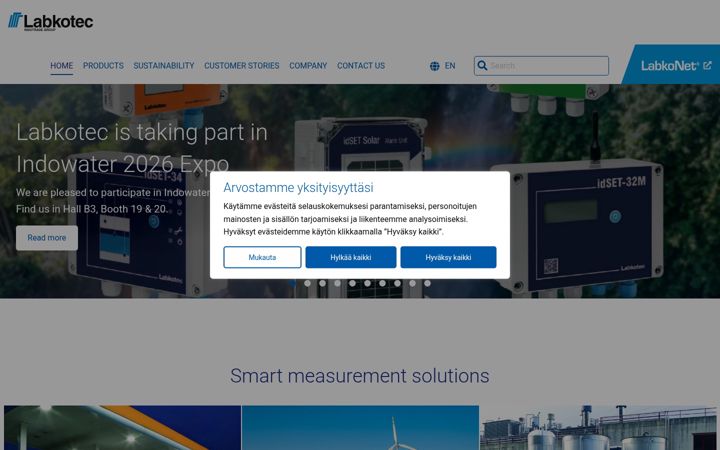Click the Labkotec logo
Screen dimensions: 720x450
(51, 21)
